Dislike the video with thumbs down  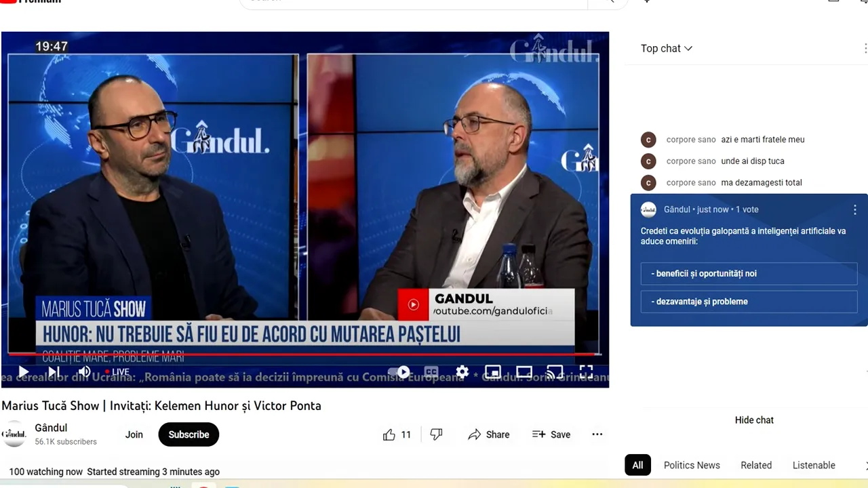[x=436, y=434]
